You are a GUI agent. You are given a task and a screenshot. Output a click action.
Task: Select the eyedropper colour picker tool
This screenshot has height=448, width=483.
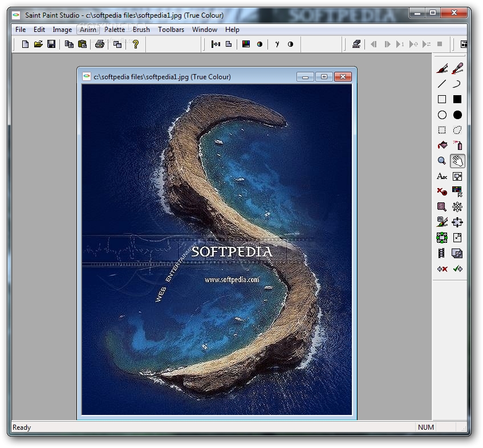457,68
